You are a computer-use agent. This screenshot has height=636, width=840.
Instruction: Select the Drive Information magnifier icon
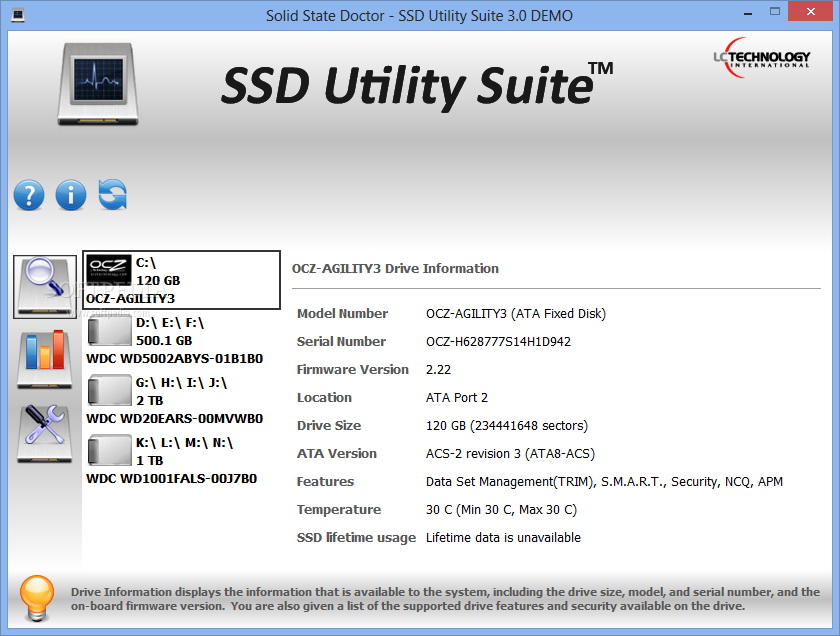pos(45,287)
